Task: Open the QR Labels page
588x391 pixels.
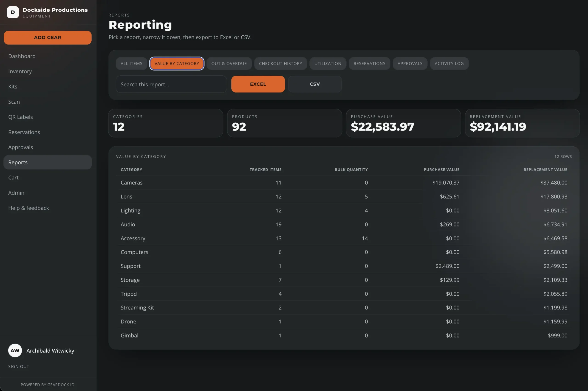Action: (x=20, y=117)
